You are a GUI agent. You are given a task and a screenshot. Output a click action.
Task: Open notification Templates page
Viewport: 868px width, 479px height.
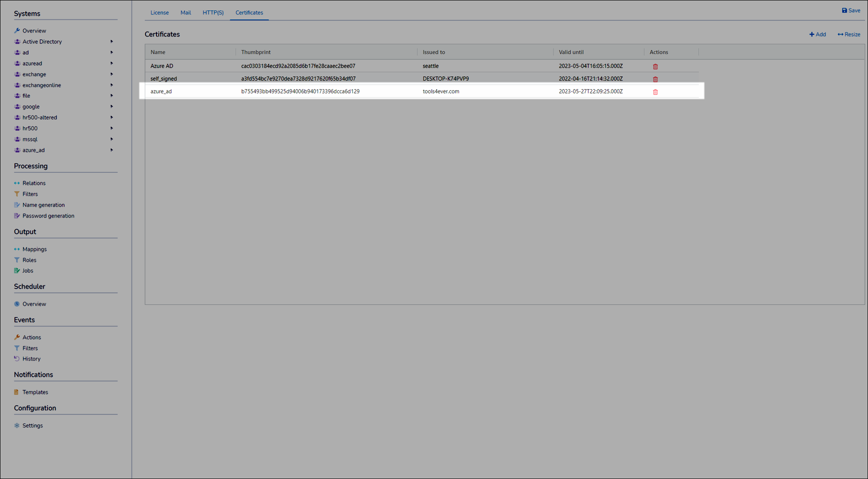coord(35,392)
